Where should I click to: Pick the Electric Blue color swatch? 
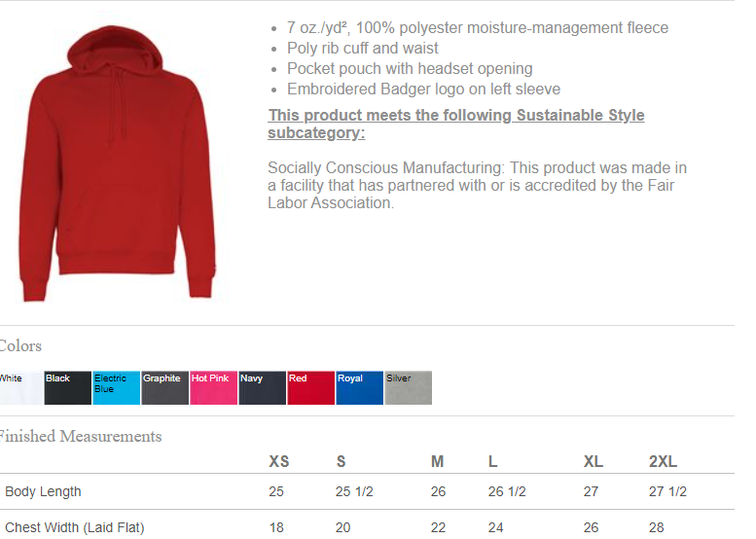(x=116, y=387)
